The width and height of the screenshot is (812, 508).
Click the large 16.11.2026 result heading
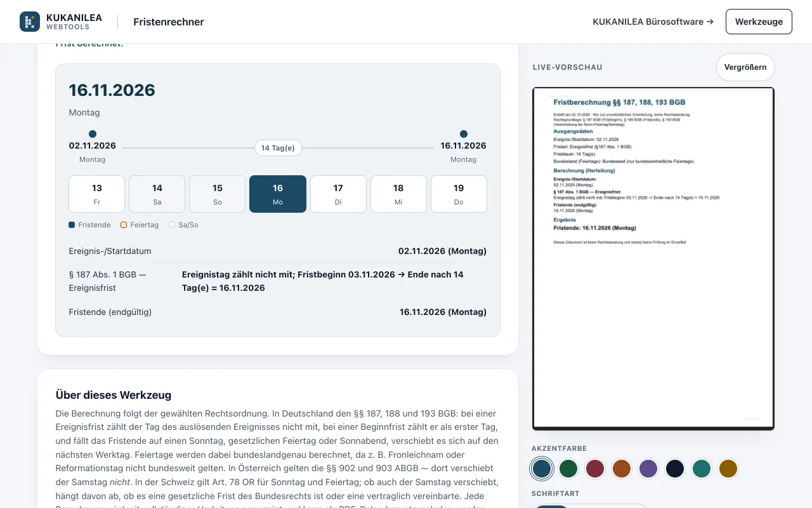[112, 90]
